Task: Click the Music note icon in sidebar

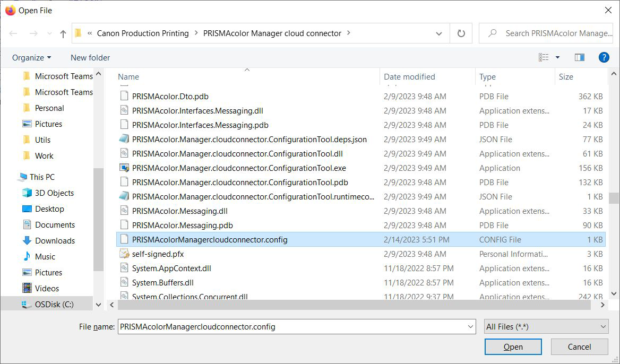Action: point(27,256)
